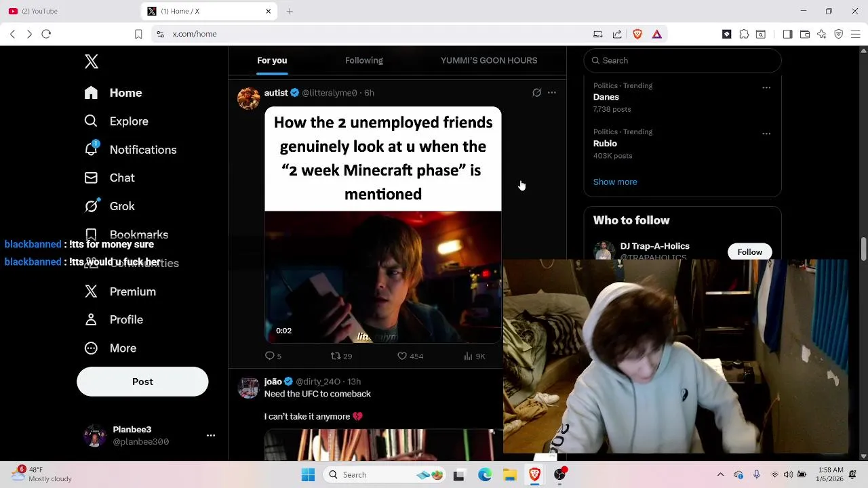This screenshot has width=868, height=488.
Task: Open the Planbee3 profile avatar
Action: click(94, 436)
